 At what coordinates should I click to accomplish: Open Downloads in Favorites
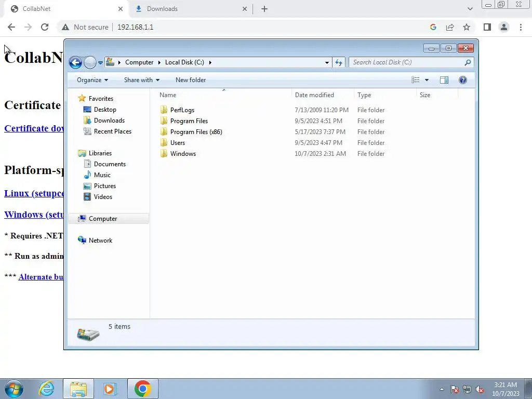coord(109,121)
